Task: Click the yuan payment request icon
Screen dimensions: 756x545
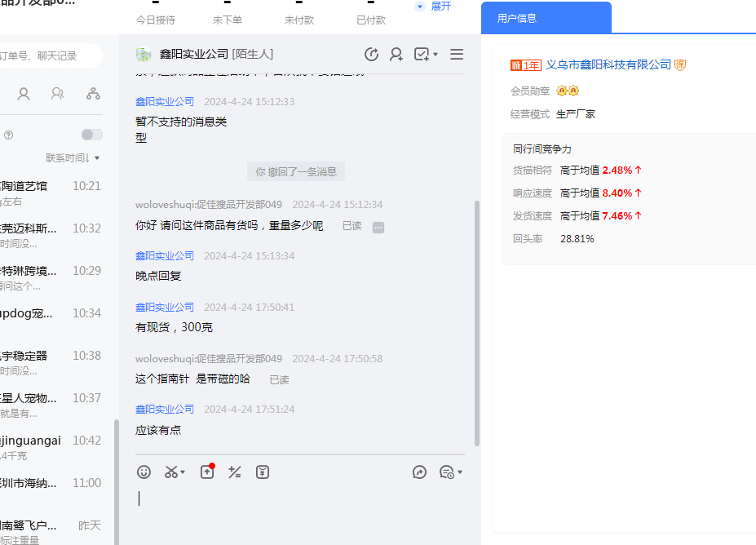Action: [262, 472]
